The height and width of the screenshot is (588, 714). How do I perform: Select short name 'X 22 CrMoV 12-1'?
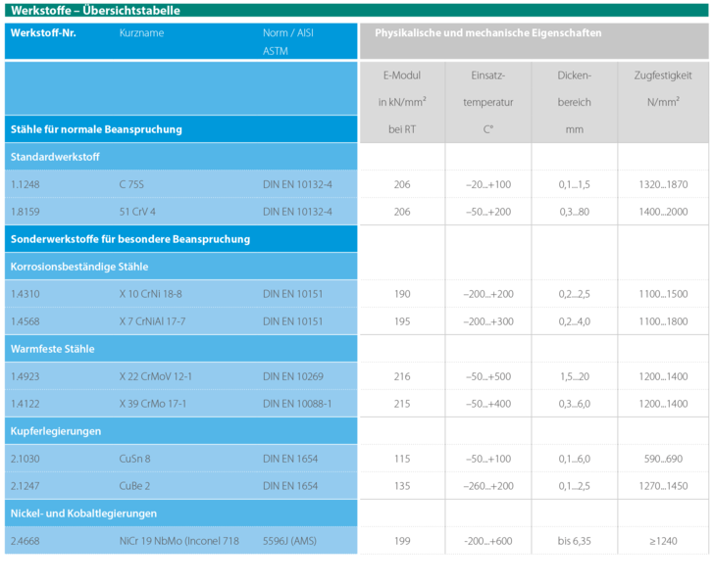[155, 376]
